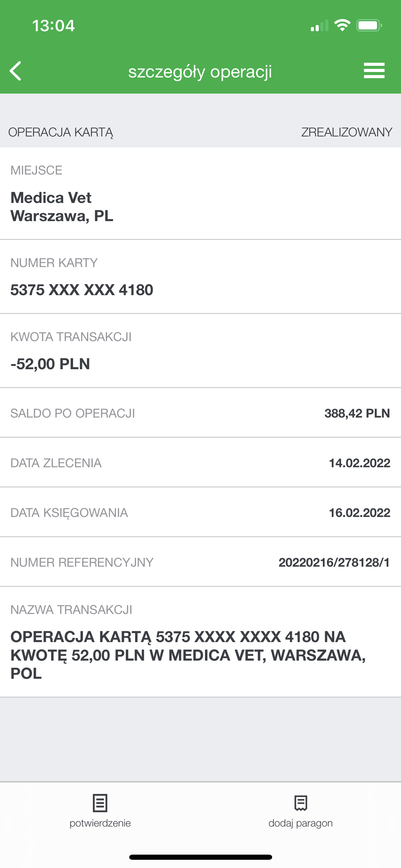The image size is (401, 868).
Task: Select the order date 14.02.2022
Action: tap(360, 463)
